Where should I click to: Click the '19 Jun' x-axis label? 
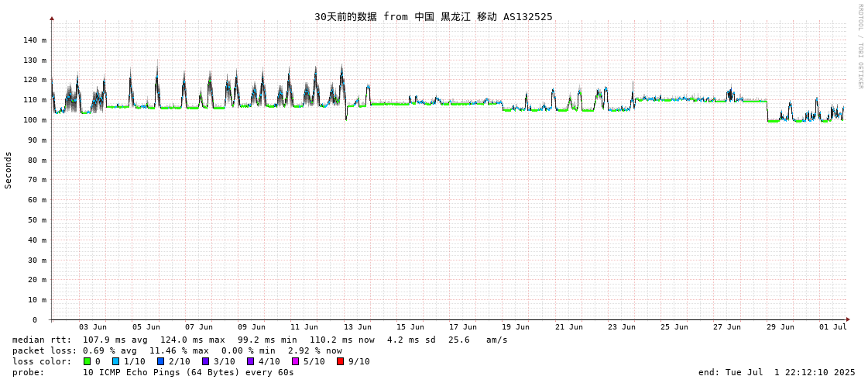click(516, 327)
